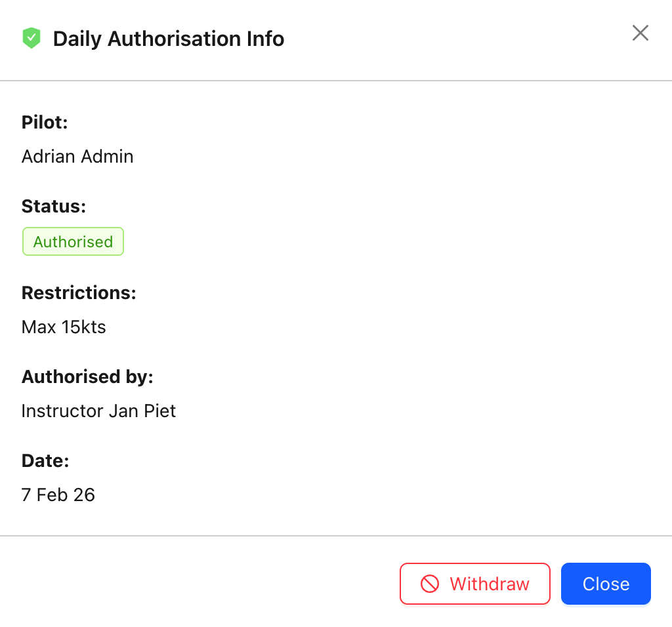Click the checkmark inside the shield icon
The height and width of the screenshot is (627, 672).
[31, 38]
